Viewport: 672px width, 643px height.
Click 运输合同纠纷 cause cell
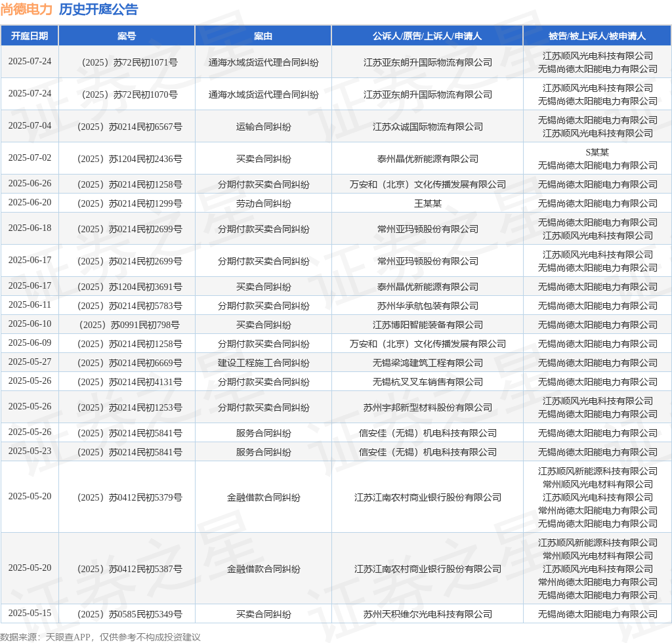coord(263,127)
